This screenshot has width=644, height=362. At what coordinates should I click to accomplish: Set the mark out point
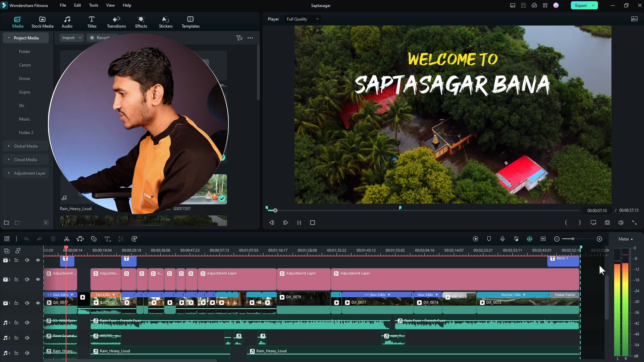580,223
